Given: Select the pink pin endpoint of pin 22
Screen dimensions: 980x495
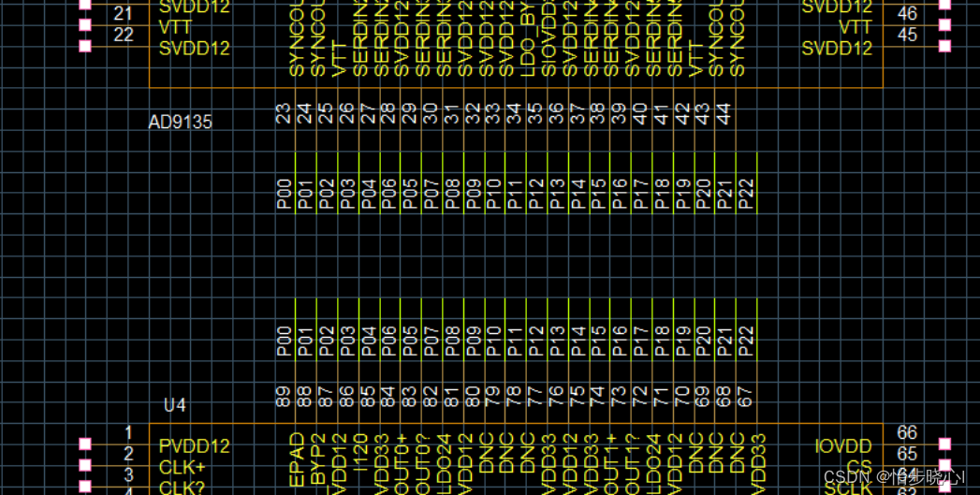Looking at the screenshot, I should point(86,47).
